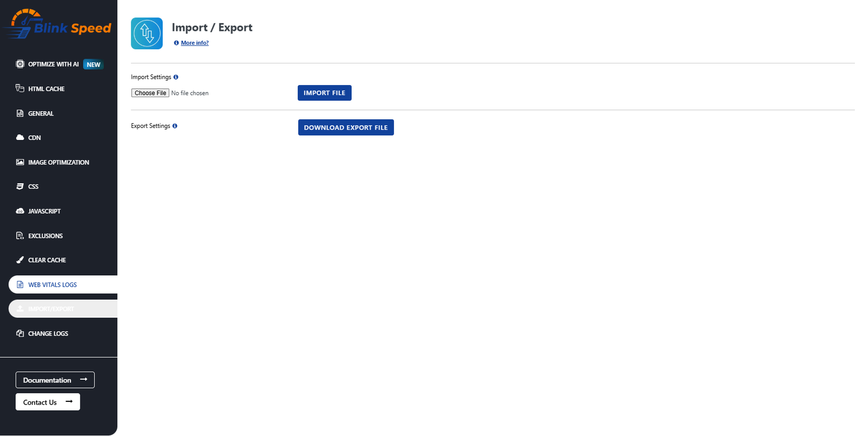This screenshot has width=868, height=436.
Task: Open the JavaScript settings section
Action: 44,211
